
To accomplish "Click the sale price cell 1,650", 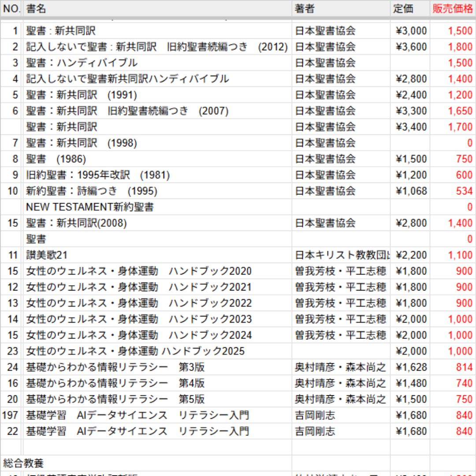I will coord(453,111).
